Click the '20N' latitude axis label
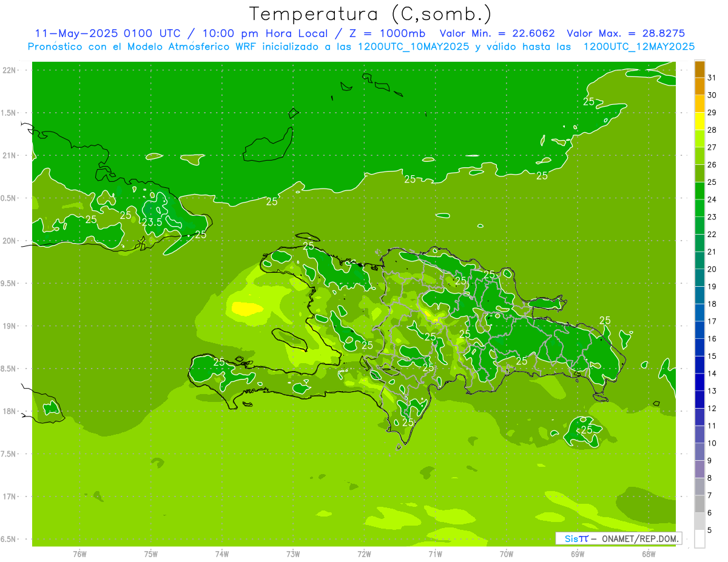The width and height of the screenshot is (728, 562). [x=9, y=241]
